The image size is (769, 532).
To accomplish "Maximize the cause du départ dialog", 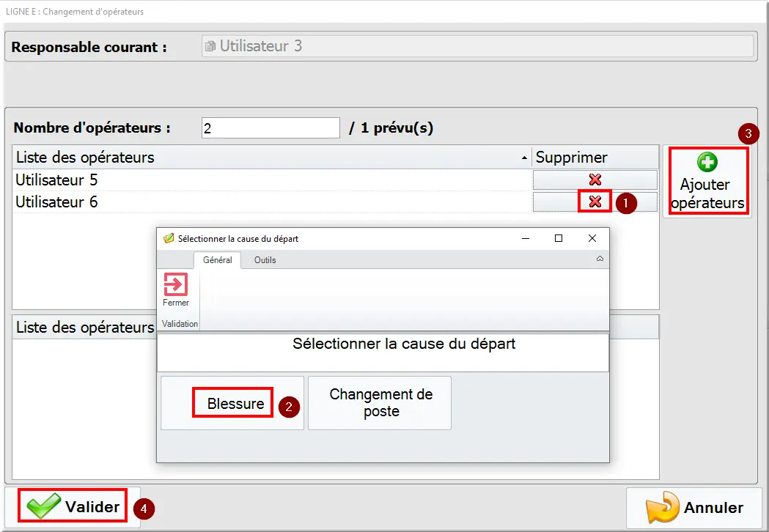I will [558, 238].
